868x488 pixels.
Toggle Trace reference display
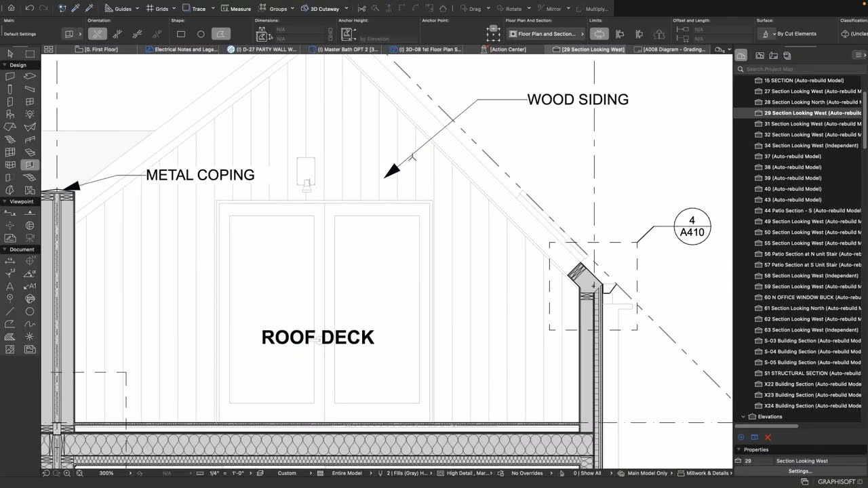pos(194,9)
